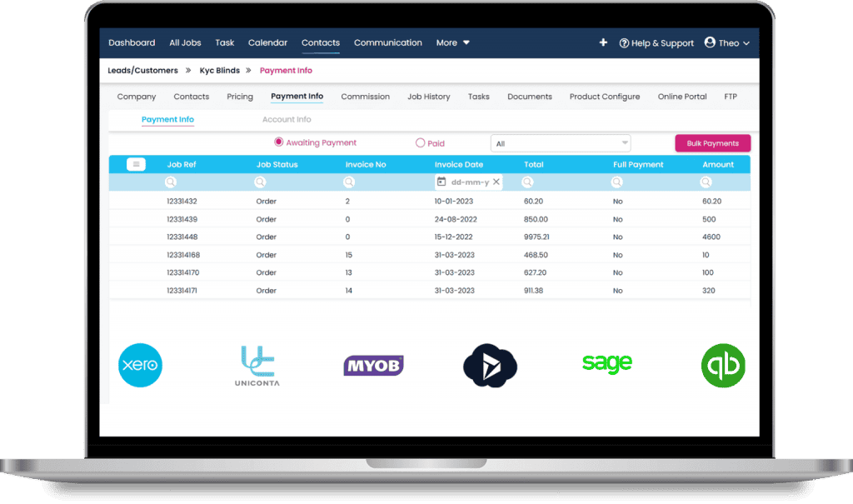Click search icon under Job Ref column
Screen dimensions: 853x504
171,182
